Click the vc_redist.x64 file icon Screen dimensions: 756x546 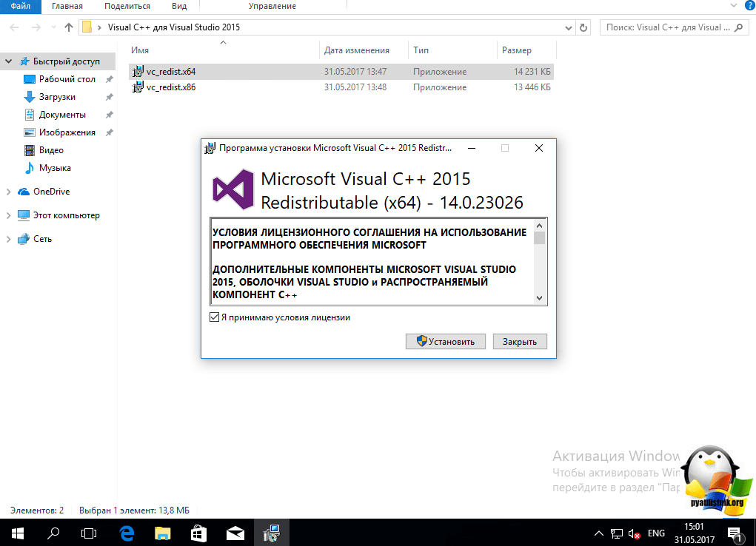[138, 71]
